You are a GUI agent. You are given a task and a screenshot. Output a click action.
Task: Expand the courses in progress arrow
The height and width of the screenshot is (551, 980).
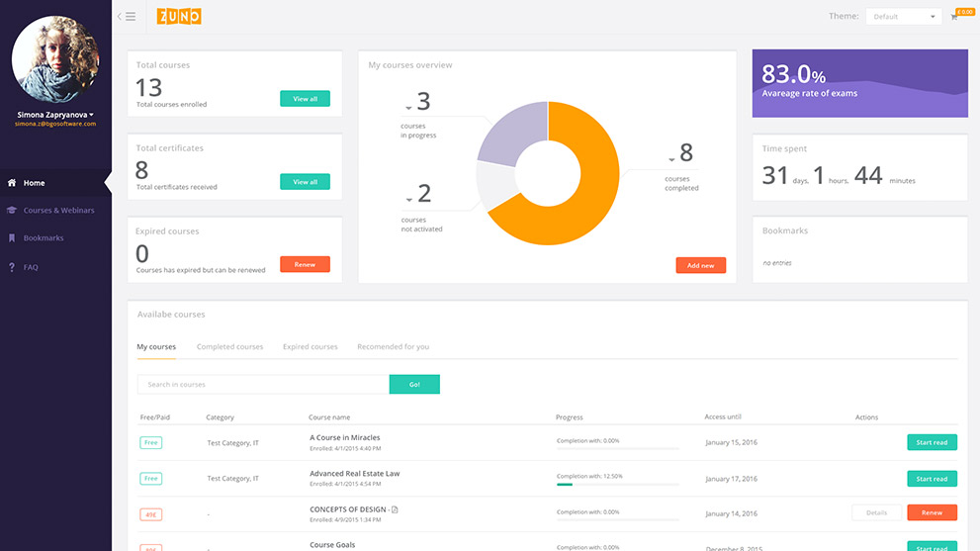point(408,108)
